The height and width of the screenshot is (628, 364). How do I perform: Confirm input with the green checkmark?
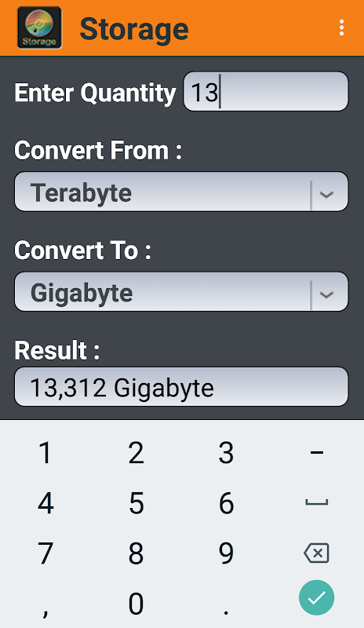click(316, 597)
